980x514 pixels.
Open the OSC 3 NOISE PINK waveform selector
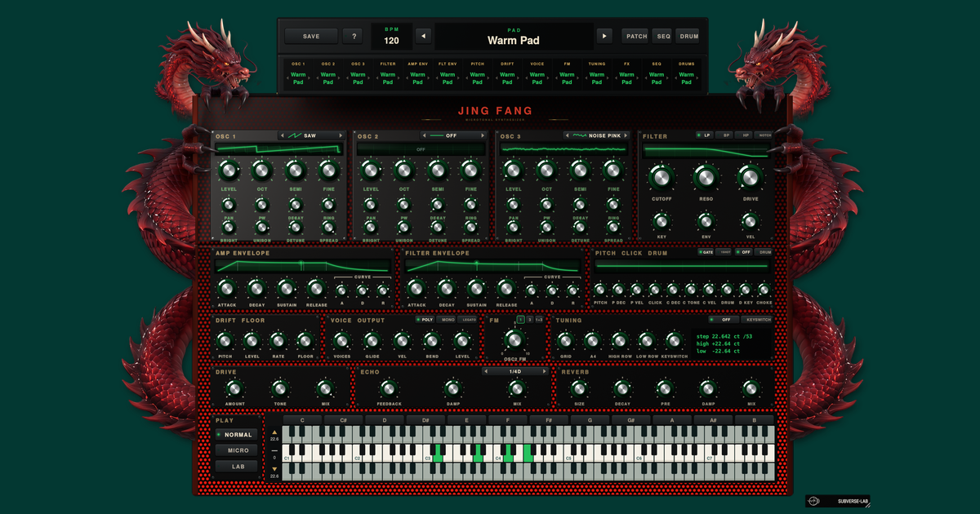pos(598,135)
